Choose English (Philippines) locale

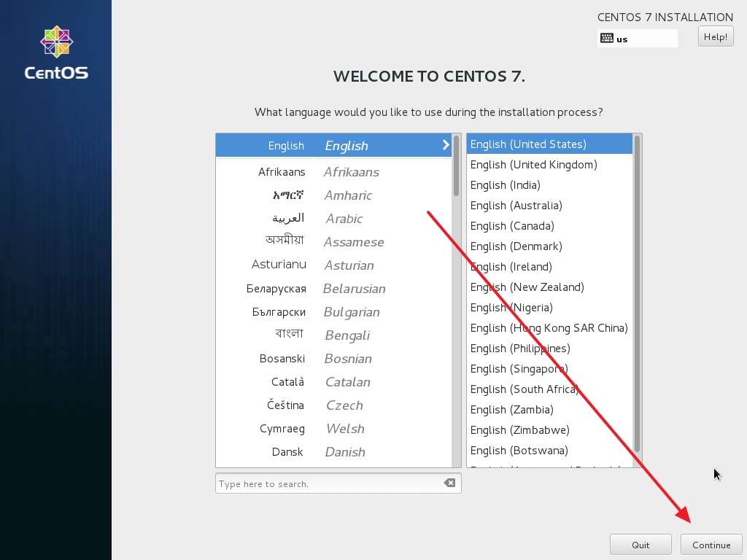click(x=550, y=349)
